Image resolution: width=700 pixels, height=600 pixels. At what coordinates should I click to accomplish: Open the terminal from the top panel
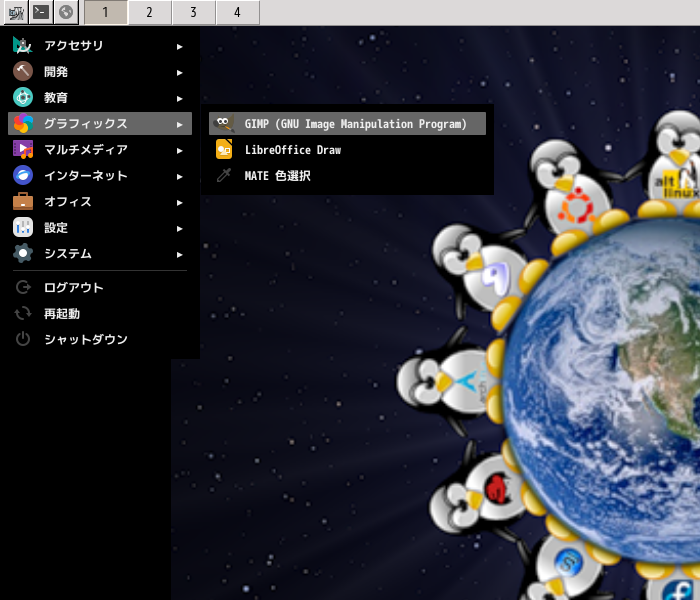40,13
